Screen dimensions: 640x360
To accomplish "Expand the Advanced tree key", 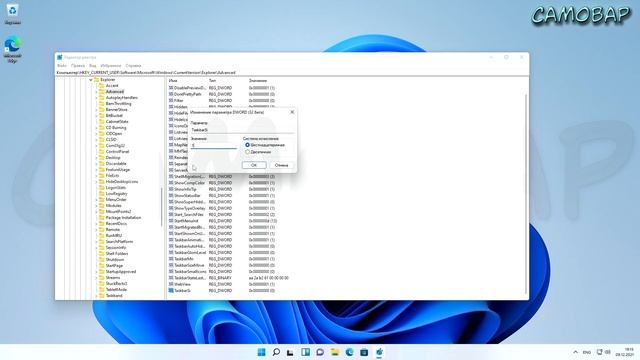I will (x=96, y=91).
